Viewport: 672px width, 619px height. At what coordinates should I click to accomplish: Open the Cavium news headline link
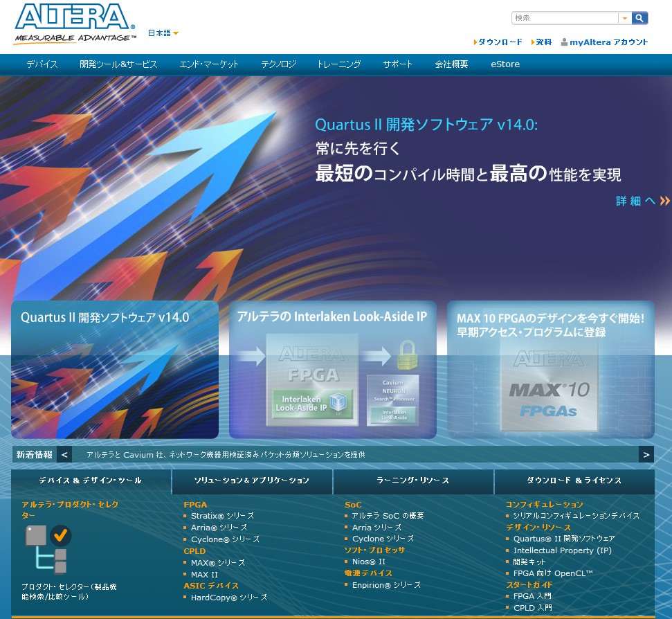click(x=226, y=455)
